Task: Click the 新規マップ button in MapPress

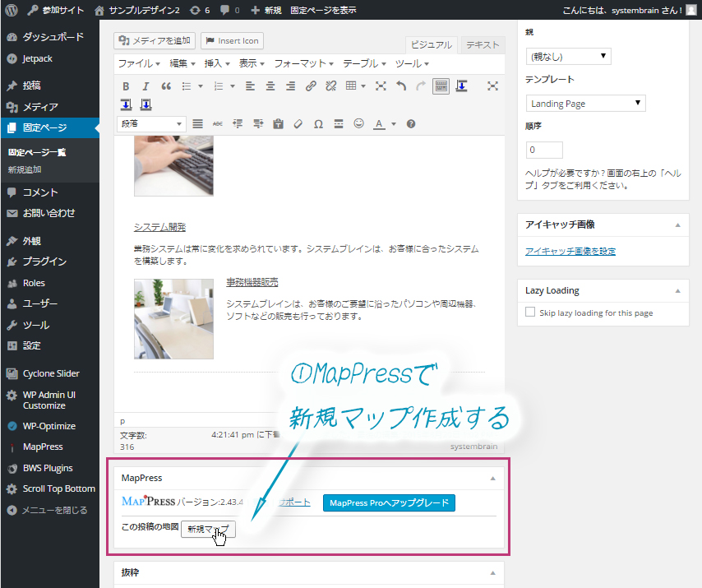Action: (x=208, y=530)
